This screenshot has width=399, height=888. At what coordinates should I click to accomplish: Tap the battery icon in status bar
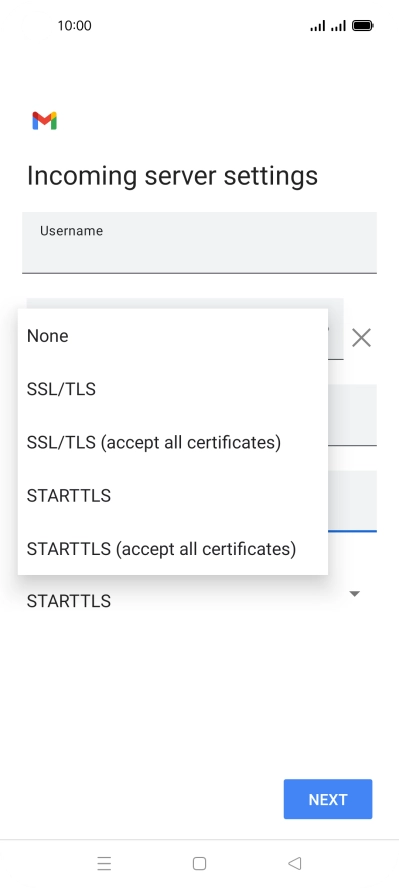[363, 25]
